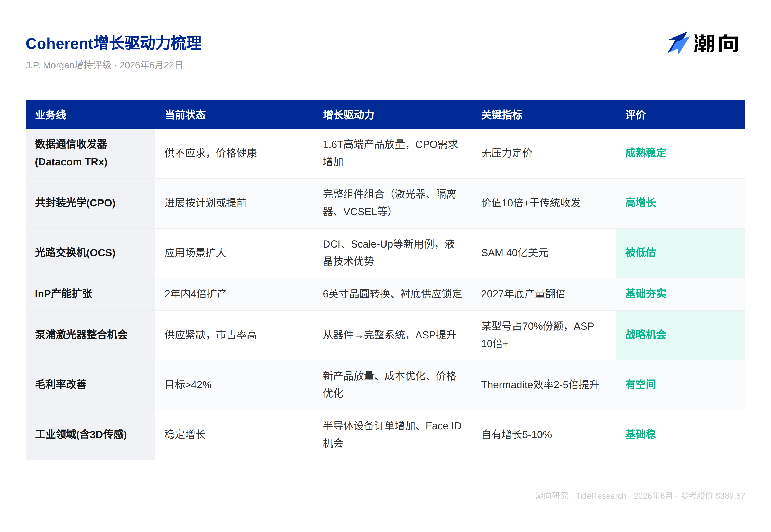Screen dimensions: 771x532
Task: Click the 关键指标 column header
Action: [x=501, y=115]
